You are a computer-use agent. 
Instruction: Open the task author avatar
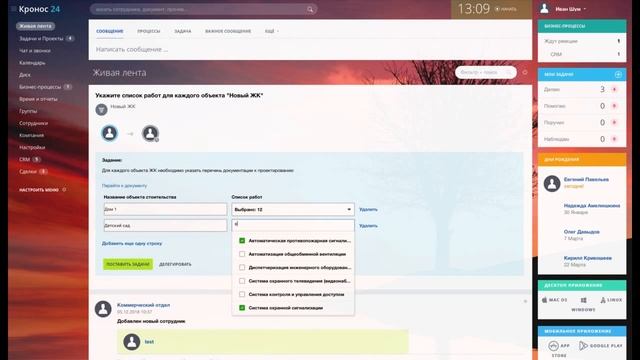click(109, 133)
